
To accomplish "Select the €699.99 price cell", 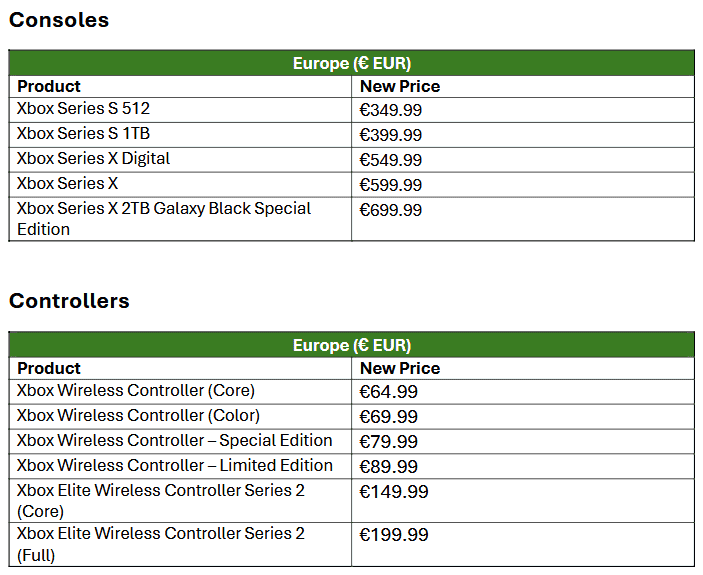I will point(391,210).
